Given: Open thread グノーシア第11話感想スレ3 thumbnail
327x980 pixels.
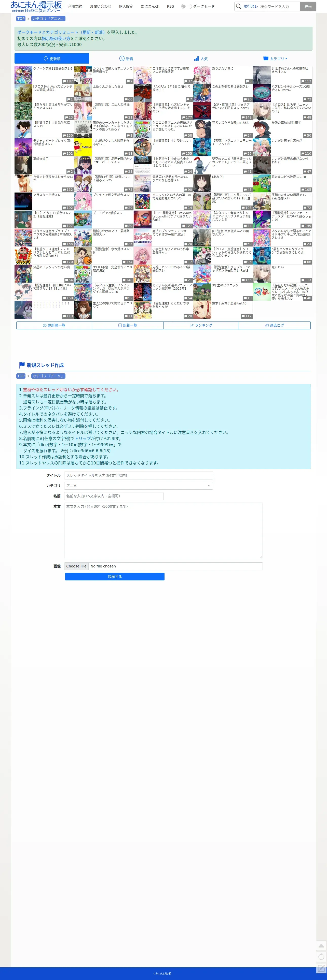Looking at the screenshot, I should (23, 75).
